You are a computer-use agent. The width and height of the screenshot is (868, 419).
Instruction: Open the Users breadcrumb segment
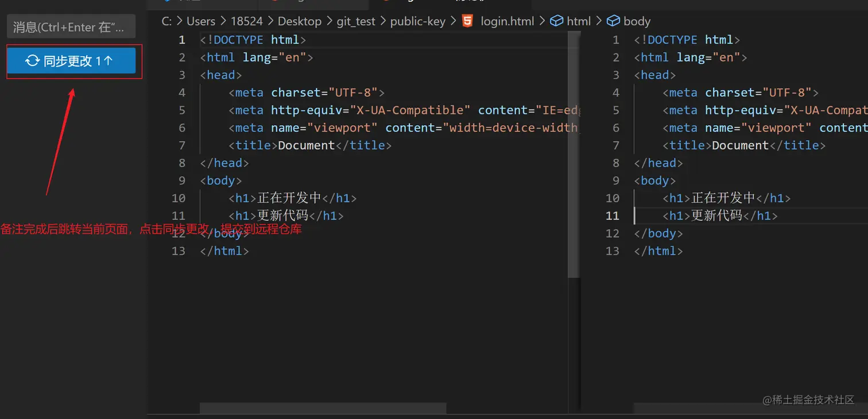click(201, 21)
